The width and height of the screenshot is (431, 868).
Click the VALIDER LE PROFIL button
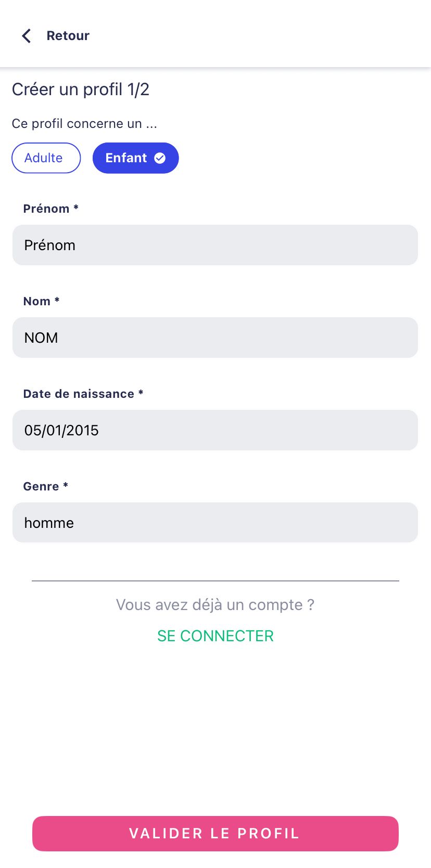click(x=215, y=834)
